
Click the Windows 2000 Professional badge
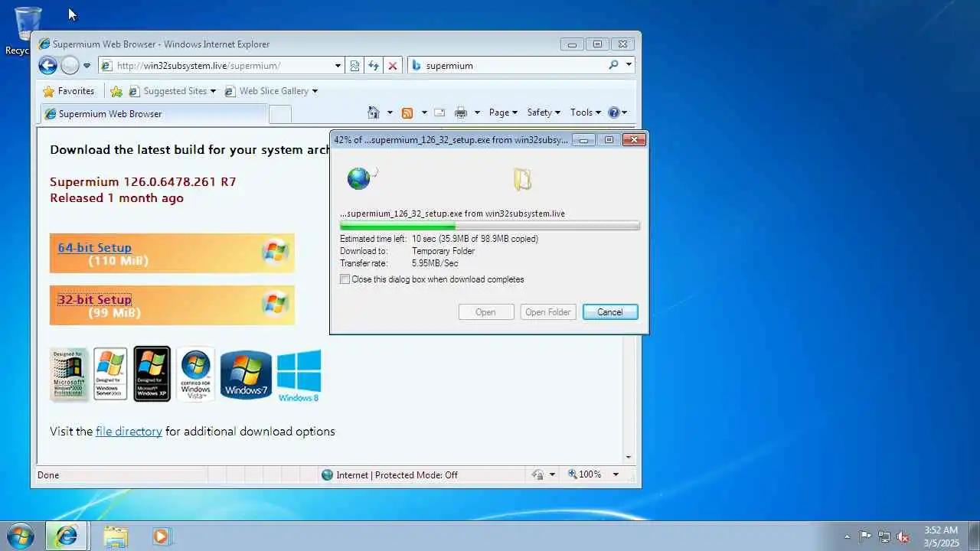[x=70, y=373]
